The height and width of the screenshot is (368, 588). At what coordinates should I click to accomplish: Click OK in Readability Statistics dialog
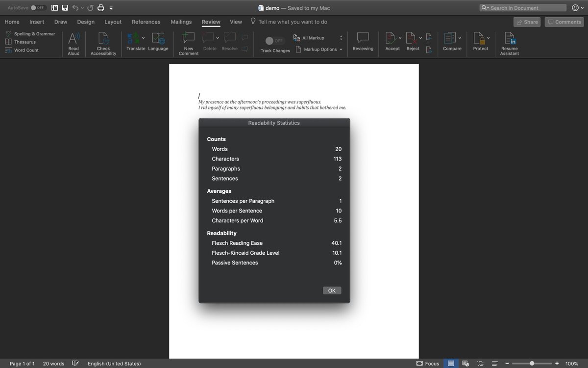(332, 290)
